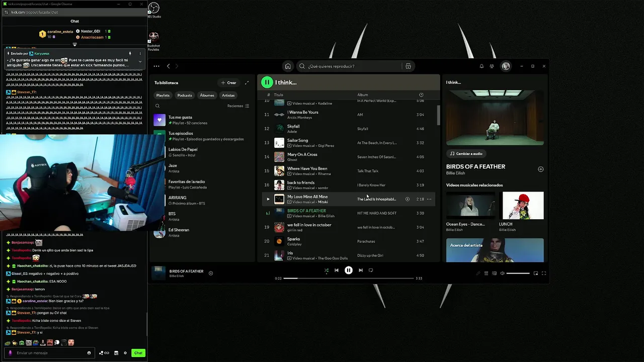644x362 pixels.
Task: Pause playback in the bottom player bar
Action: tap(348, 270)
